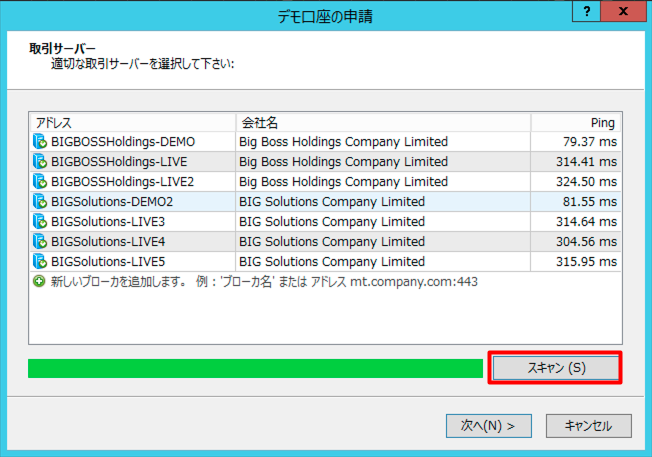
Task: Click the BIGSolutions-LIVE3 server icon
Action: click(x=40, y=222)
